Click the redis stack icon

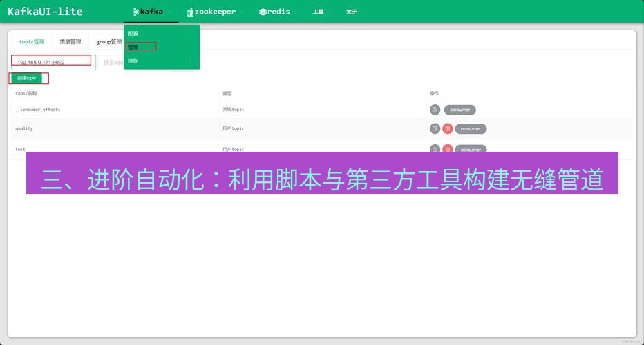(263, 12)
